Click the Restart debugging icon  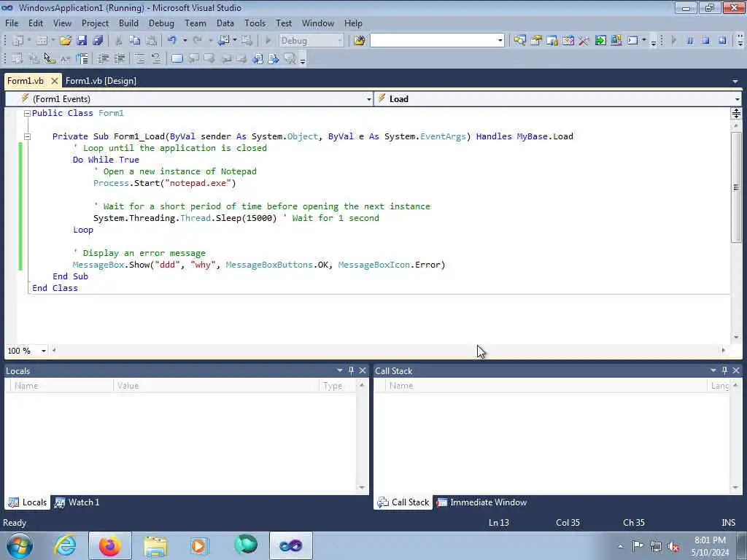(722, 41)
